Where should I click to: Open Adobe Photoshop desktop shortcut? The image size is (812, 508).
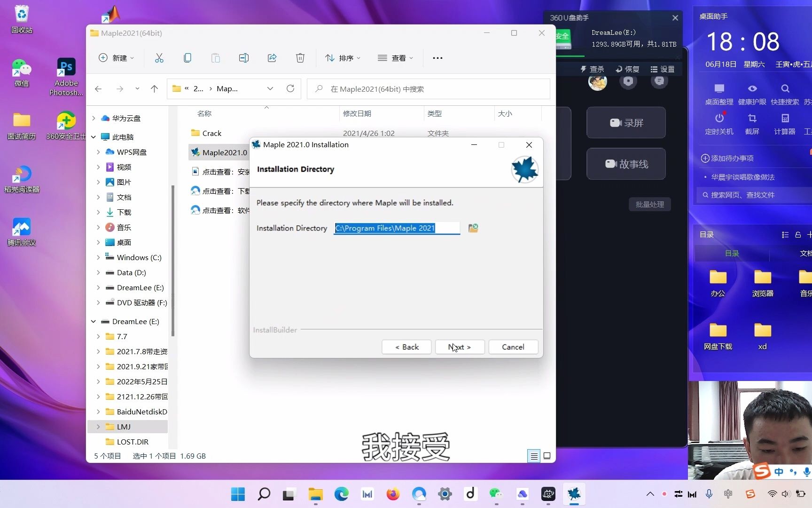point(66,77)
